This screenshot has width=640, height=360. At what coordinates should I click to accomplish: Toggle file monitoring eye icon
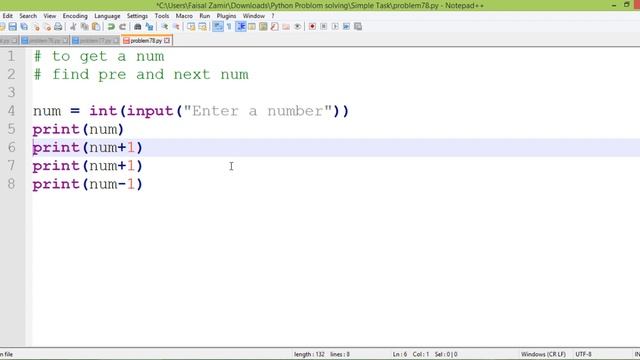298,27
